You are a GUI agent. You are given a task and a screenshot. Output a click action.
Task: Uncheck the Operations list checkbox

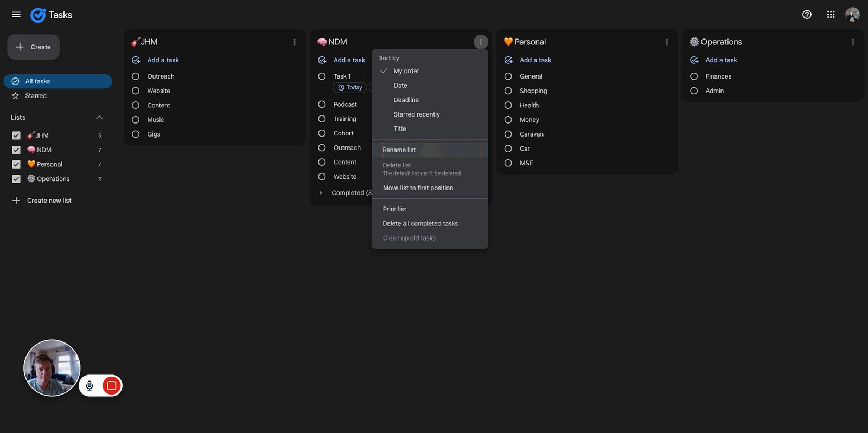16,179
